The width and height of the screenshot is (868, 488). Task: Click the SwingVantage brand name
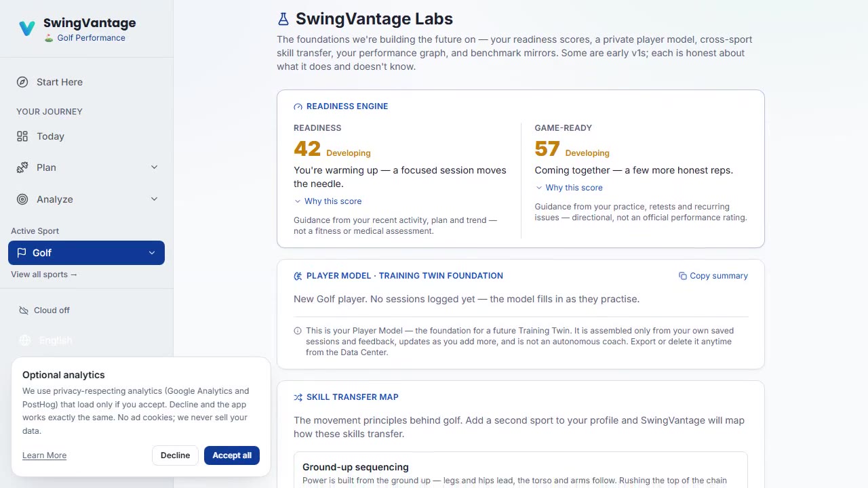(90, 23)
